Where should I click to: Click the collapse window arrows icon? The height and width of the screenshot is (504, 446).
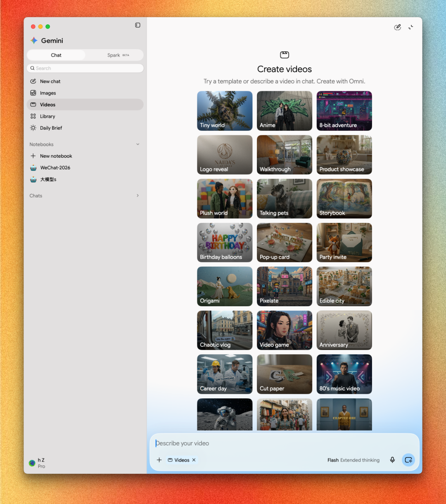point(411,27)
